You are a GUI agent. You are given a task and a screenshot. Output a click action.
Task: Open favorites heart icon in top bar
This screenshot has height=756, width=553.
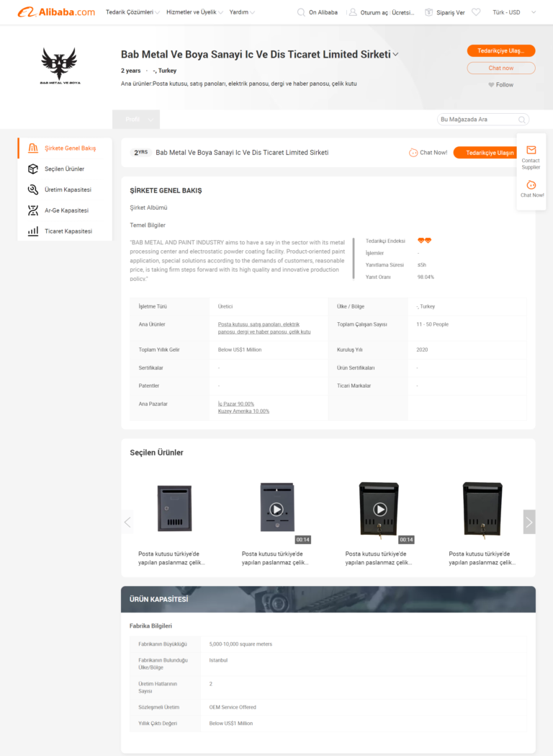(x=476, y=12)
